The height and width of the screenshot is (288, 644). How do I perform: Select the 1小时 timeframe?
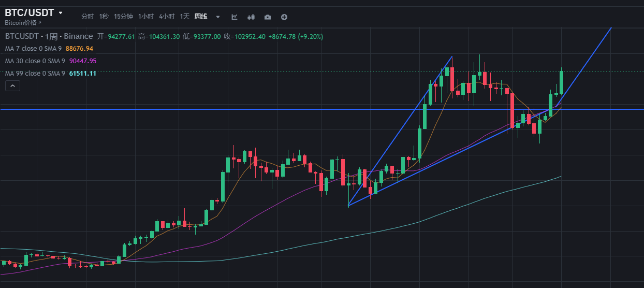(x=146, y=17)
